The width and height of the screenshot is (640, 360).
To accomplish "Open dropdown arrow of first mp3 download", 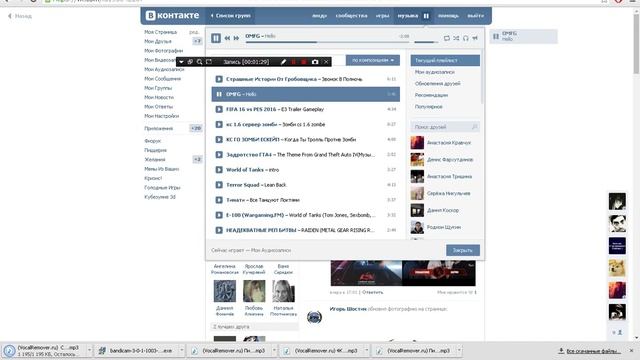I will point(89,350).
